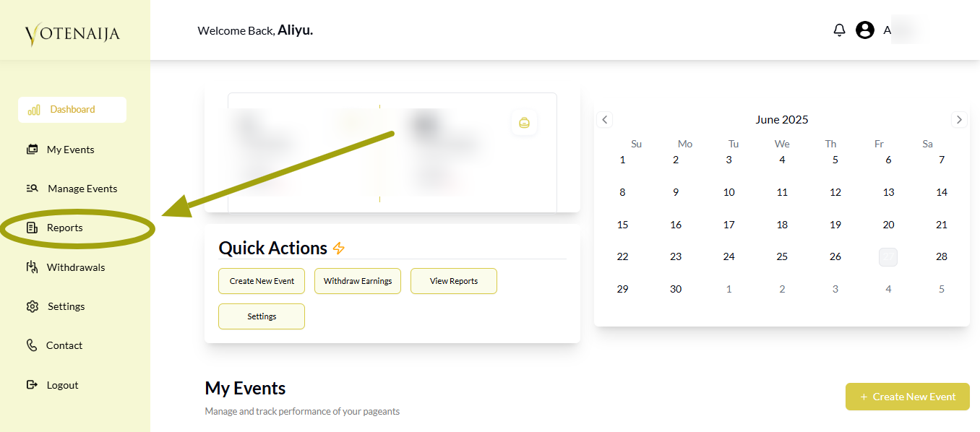Select the Reports sidebar item
980x432 pixels.
click(x=64, y=228)
